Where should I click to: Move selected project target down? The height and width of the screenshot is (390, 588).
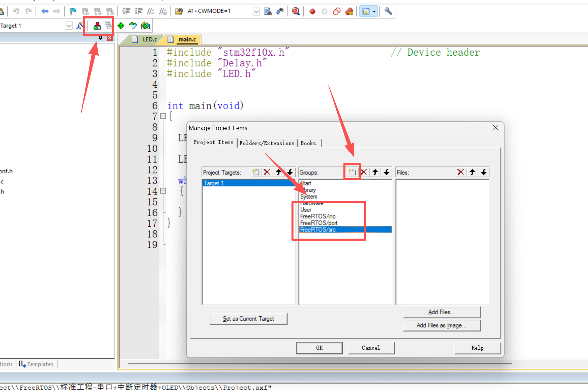[x=290, y=172]
